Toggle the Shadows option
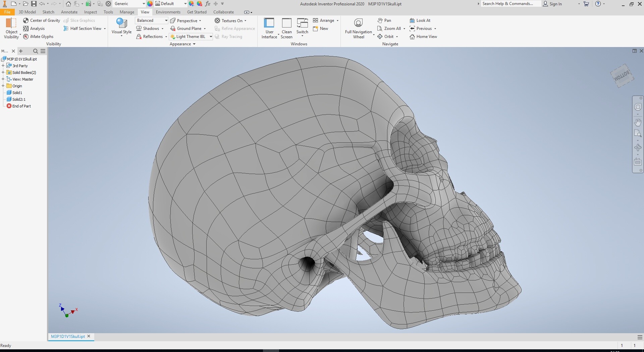644x352 pixels. (x=148, y=29)
